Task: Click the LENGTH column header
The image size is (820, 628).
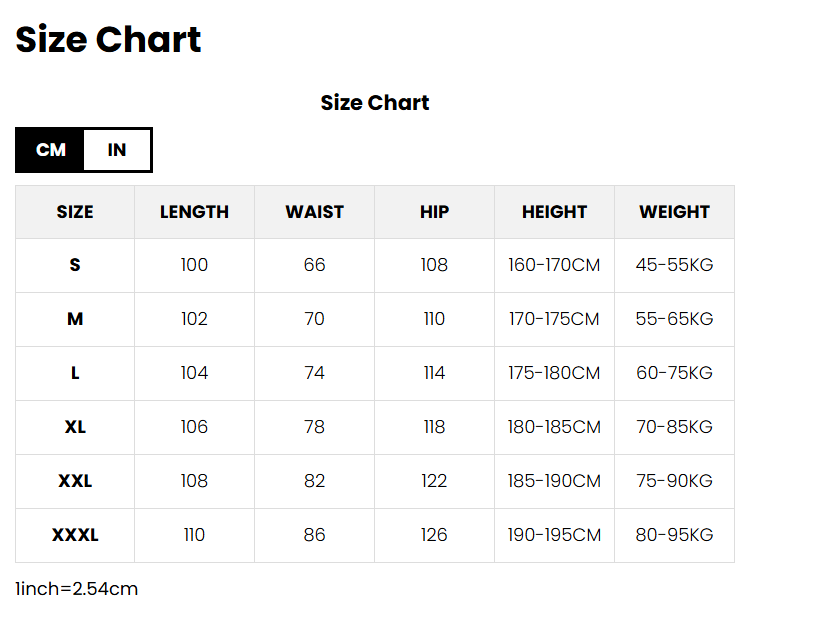Action: [x=194, y=212]
